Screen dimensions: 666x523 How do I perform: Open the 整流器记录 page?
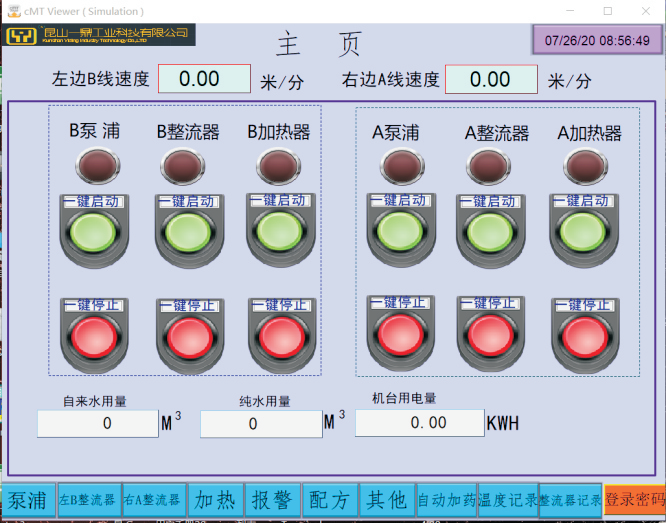pos(570,500)
